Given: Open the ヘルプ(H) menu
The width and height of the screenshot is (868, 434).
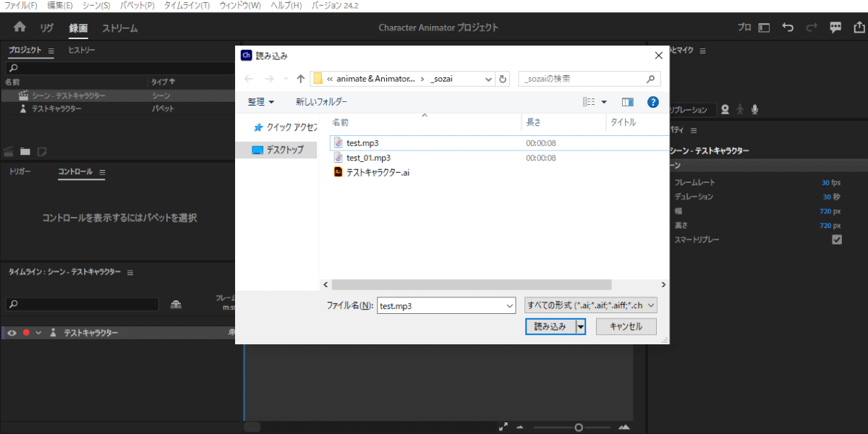Looking at the screenshot, I should 286,5.
